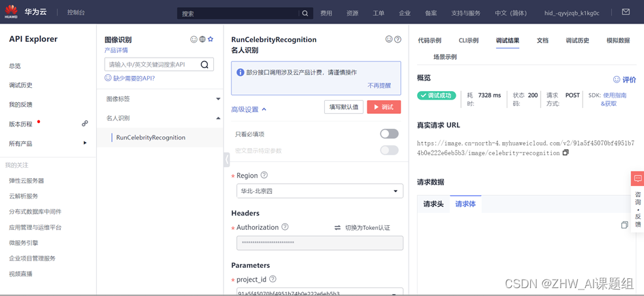This screenshot has width=644, height=296.
Task: Click the smiley icon next to 图像识别
Action: pyautogui.click(x=194, y=39)
